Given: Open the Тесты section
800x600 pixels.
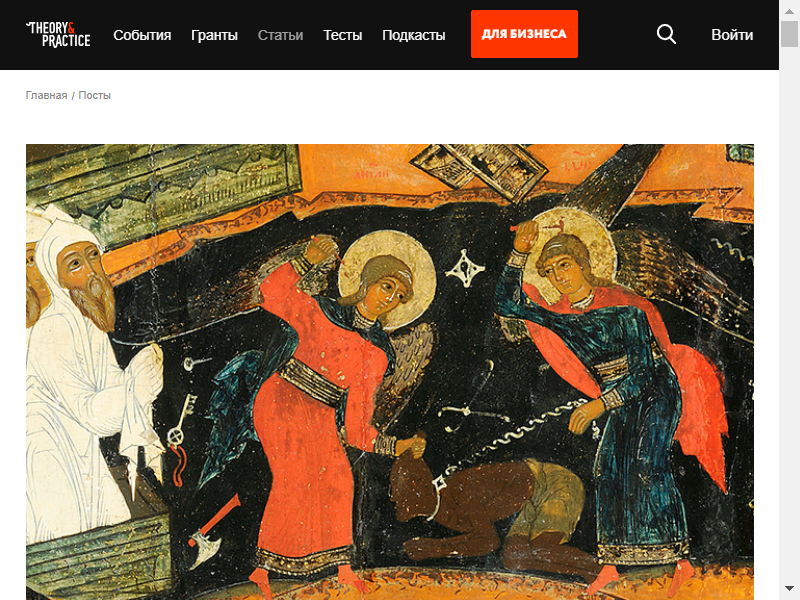Looking at the screenshot, I should click(342, 35).
